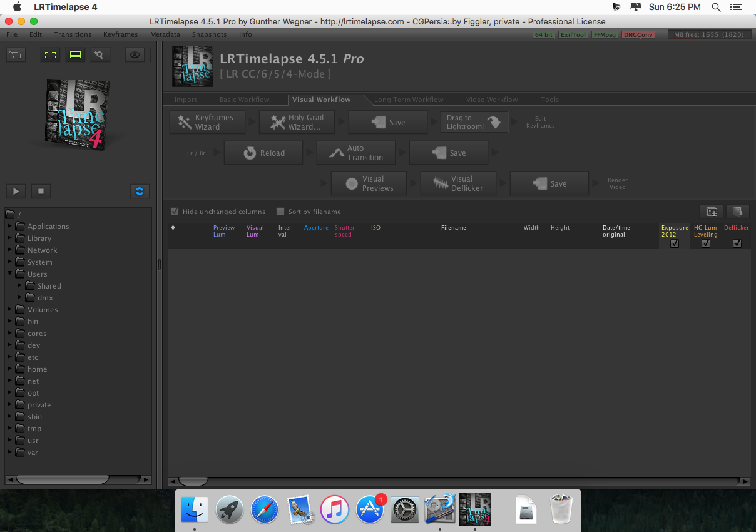Screen dimensions: 756x532
Task: Open System Preferences from the Dock
Action: point(405,509)
